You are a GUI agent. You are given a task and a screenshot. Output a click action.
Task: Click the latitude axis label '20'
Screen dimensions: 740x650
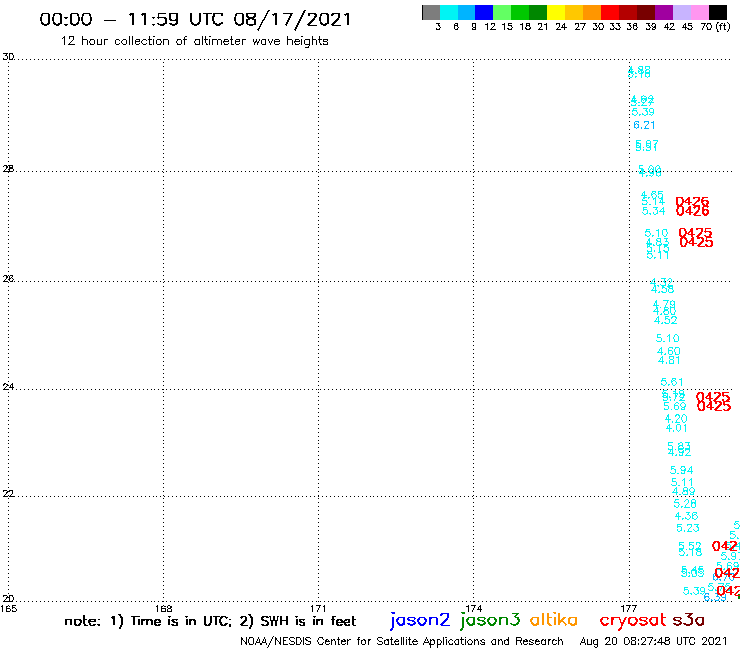pos(8,599)
